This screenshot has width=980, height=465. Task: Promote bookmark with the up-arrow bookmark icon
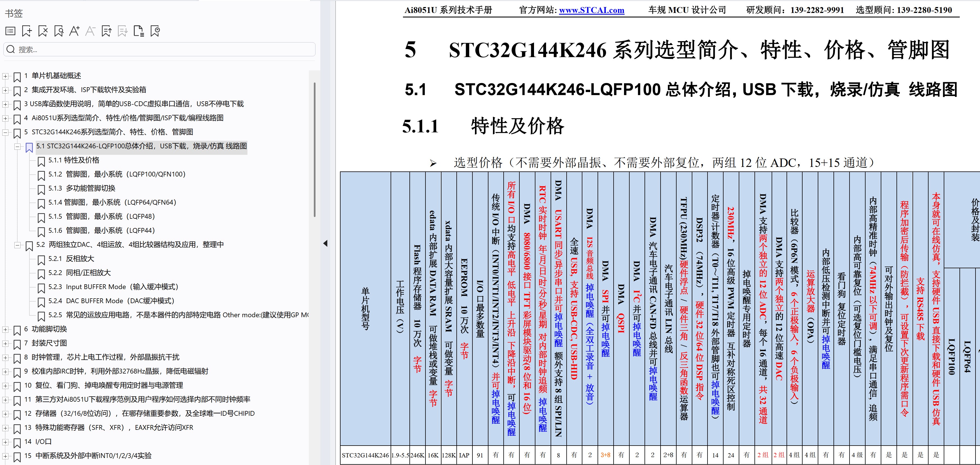(107, 31)
